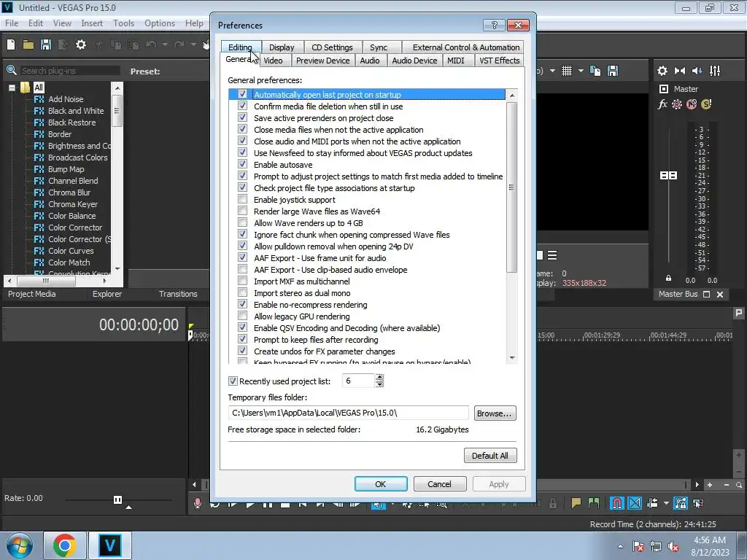This screenshot has height=560, width=747.
Task: Open the redo history dropdown arrow
Action: point(193,44)
